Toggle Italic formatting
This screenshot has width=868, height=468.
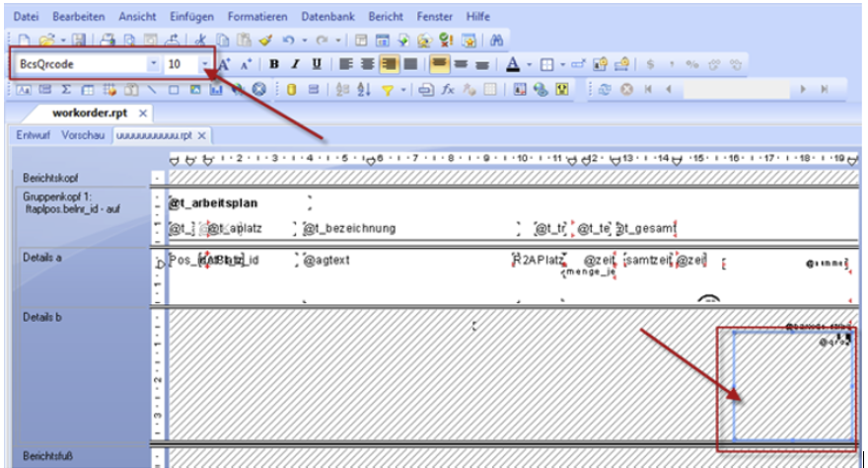295,64
